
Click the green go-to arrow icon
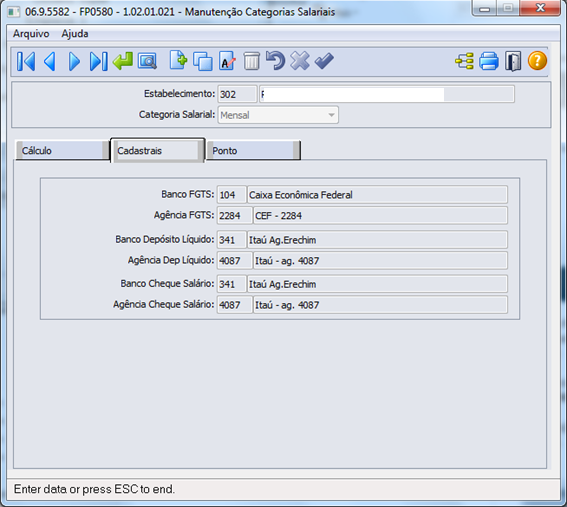(123, 61)
